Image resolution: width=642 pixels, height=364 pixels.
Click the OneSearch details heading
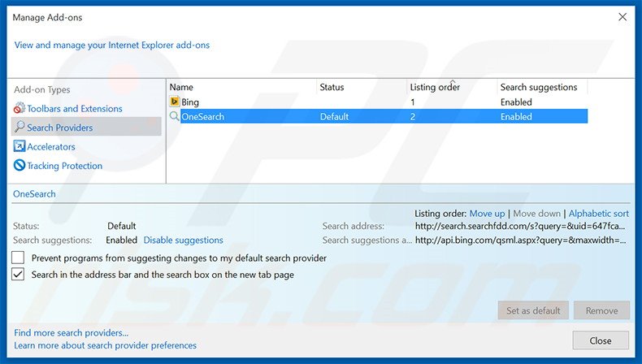pyautogui.click(x=34, y=193)
